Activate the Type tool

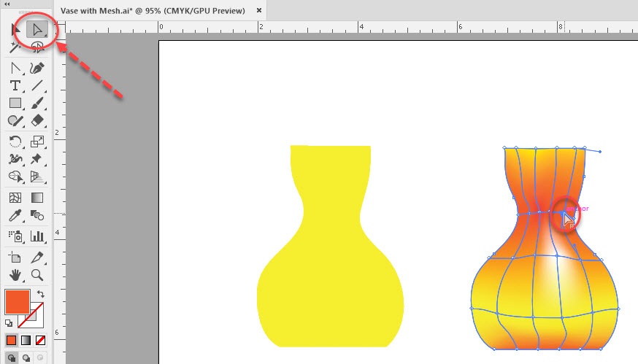coord(15,85)
